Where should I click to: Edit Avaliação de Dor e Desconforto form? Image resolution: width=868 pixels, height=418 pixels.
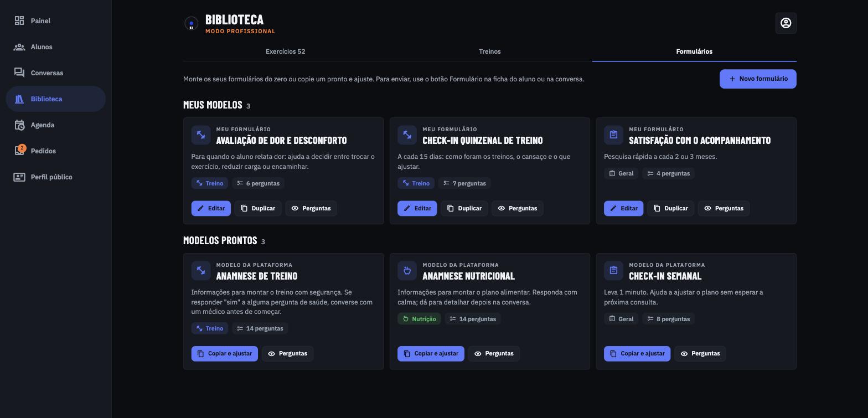211,208
